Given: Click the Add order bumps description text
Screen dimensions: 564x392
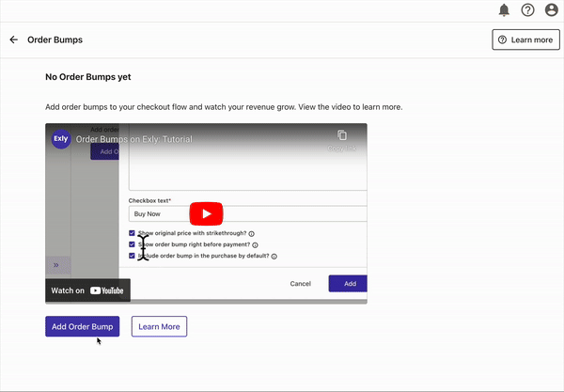Looking at the screenshot, I should pyautogui.click(x=224, y=107).
